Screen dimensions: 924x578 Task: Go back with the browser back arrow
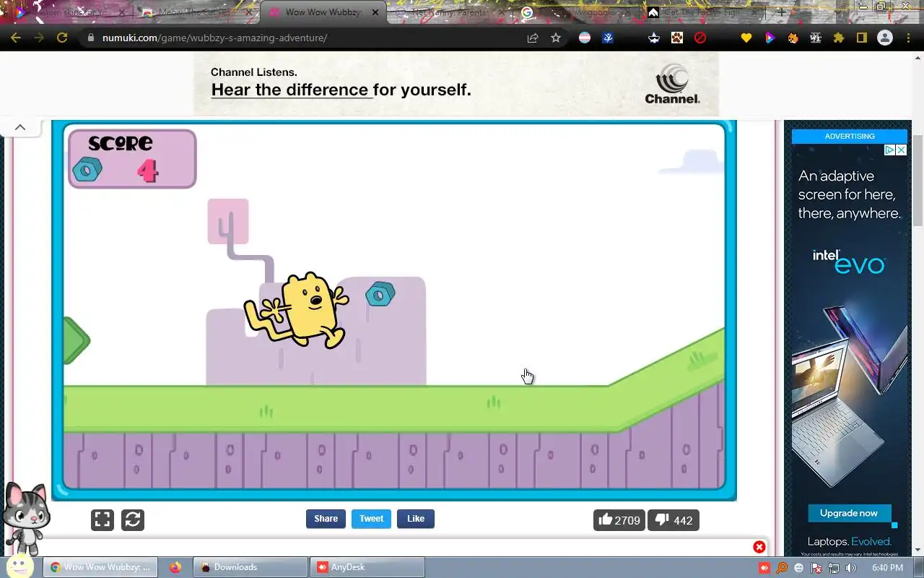click(x=16, y=38)
